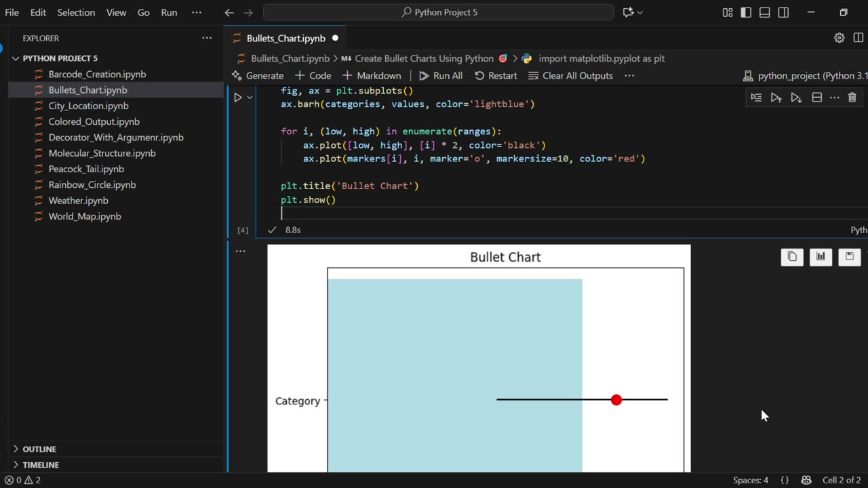
Task: Expand the TIMELINE section
Action: point(41,465)
